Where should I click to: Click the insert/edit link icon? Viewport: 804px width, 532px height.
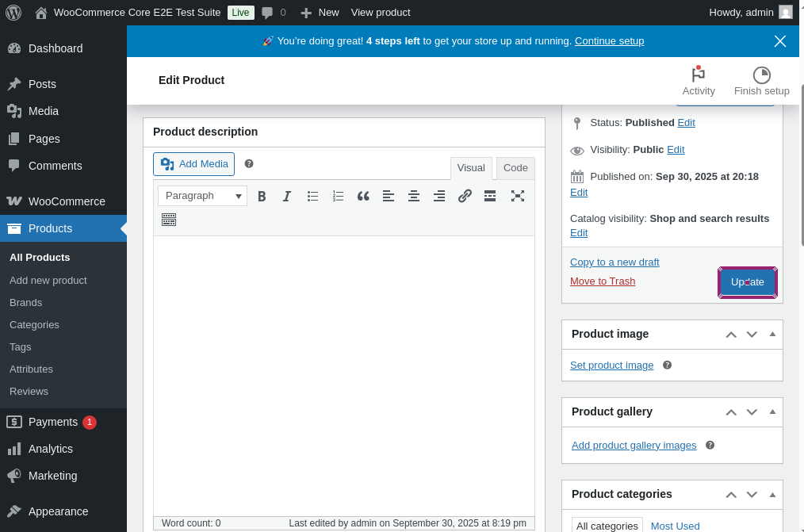[x=465, y=196]
